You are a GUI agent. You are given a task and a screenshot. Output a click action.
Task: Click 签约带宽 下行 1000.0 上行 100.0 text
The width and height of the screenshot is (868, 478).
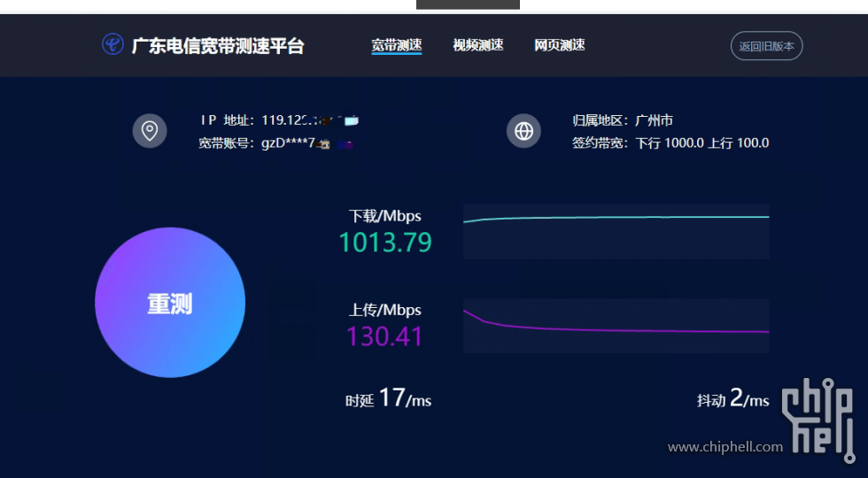pos(671,143)
